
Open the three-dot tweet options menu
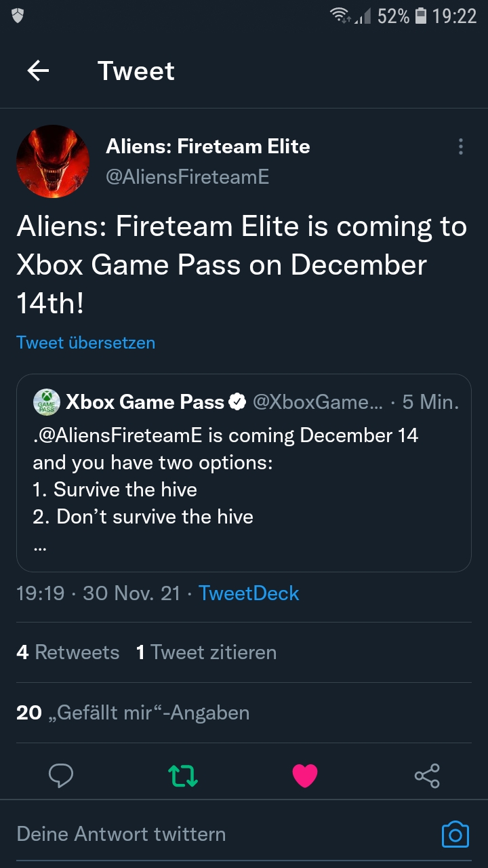[x=461, y=146]
